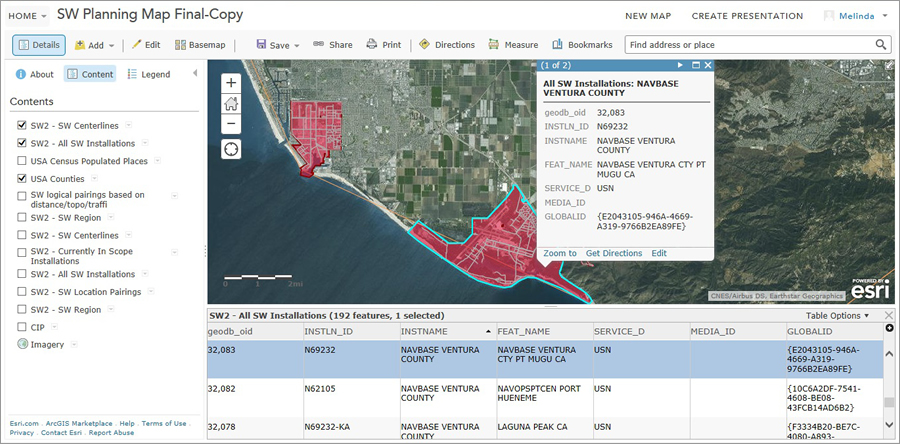Click Edit link in popup
900x444 pixels.
coord(659,253)
